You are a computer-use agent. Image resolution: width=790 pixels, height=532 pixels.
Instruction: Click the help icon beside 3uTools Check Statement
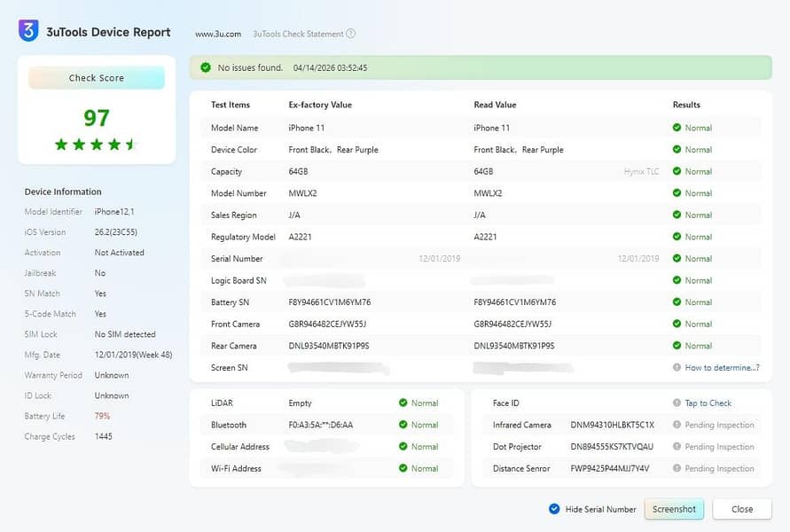pos(351,34)
